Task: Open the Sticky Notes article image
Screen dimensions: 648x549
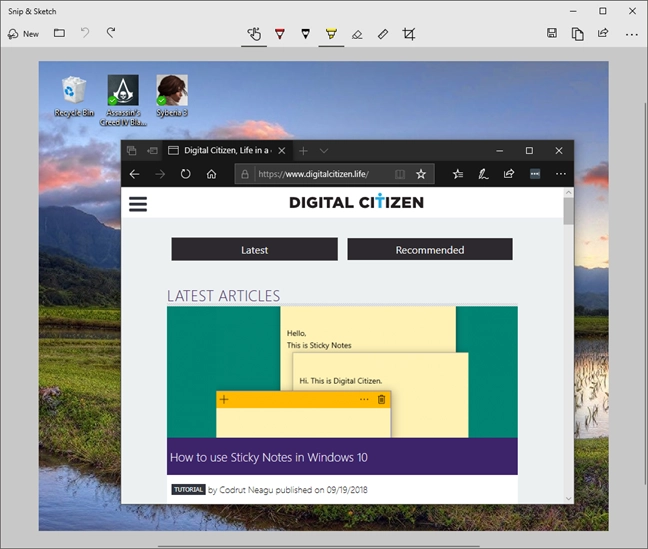Action: (342, 372)
